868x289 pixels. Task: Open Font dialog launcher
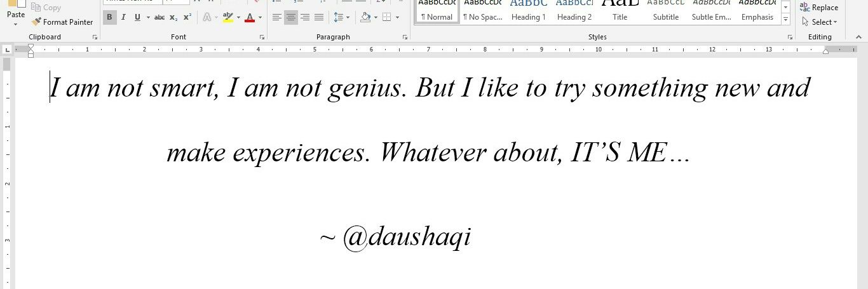[261, 37]
